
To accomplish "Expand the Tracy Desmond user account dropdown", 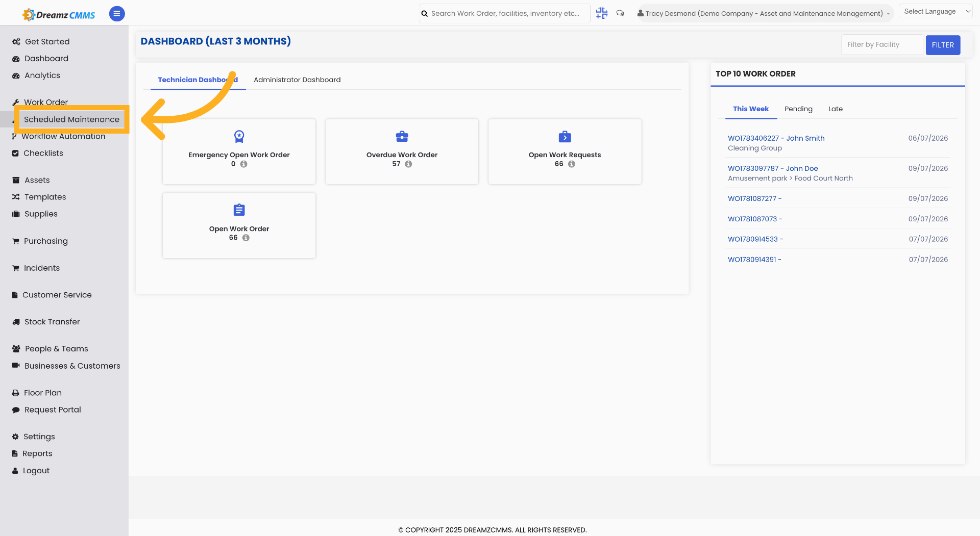I will pos(765,13).
